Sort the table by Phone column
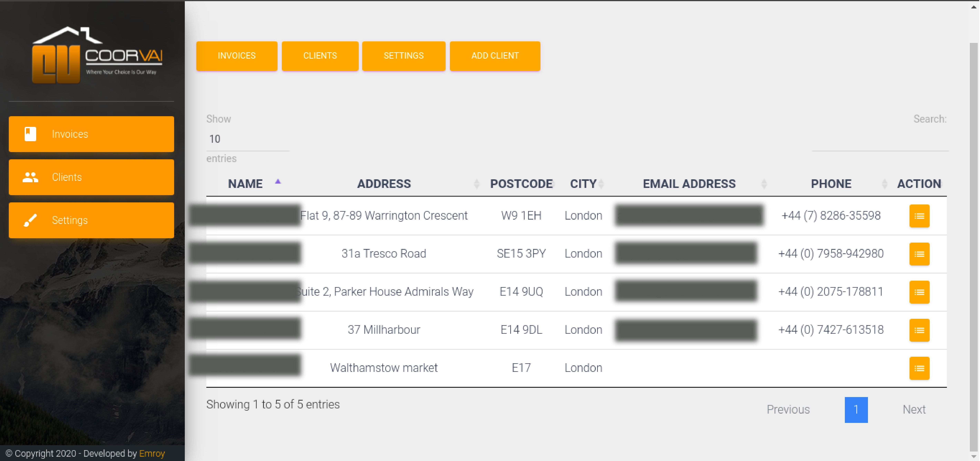Screen dimensions: 980x461 coord(831,184)
